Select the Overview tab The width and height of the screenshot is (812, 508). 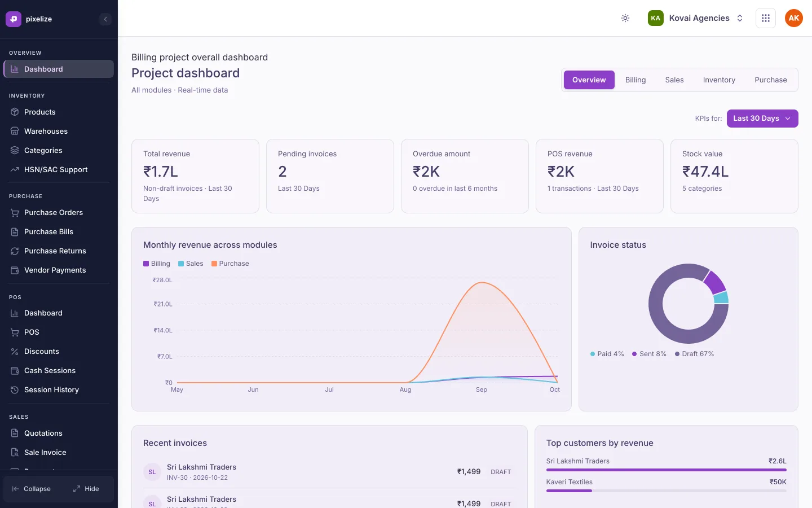pyautogui.click(x=589, y=80)
